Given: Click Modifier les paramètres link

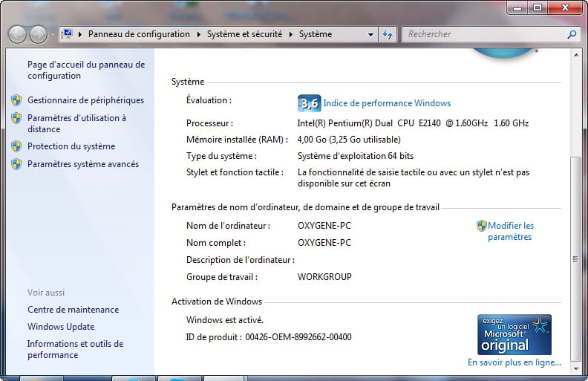Looking at the screenshot, I should click(510, 232).
